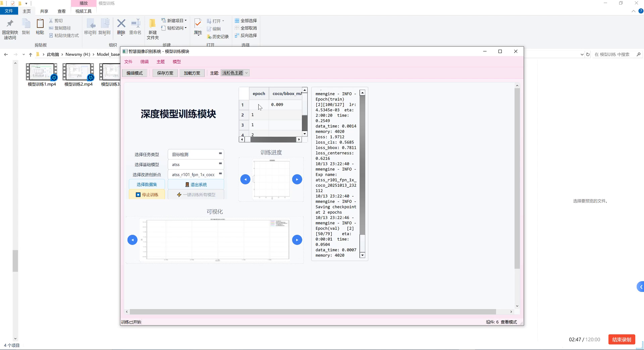Click the Paste clipboard icon

click(x=40, y=24)
